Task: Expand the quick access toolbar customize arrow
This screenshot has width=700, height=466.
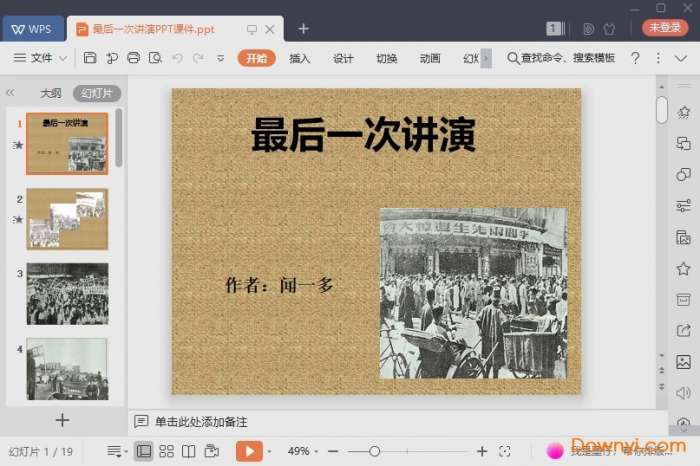Action: 221,58
